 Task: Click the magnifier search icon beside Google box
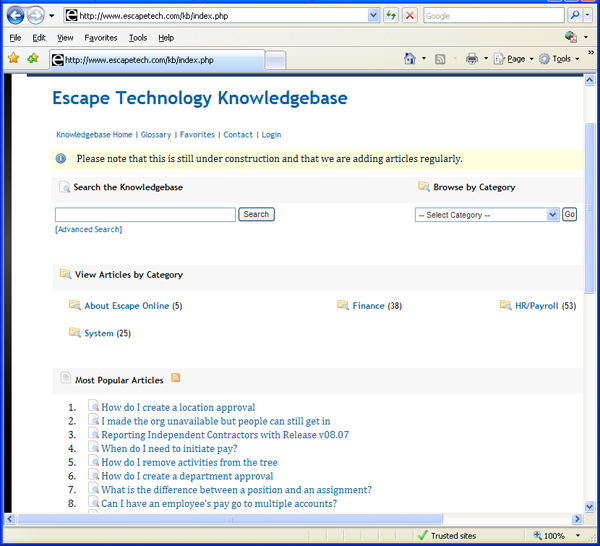pos(574,15)
